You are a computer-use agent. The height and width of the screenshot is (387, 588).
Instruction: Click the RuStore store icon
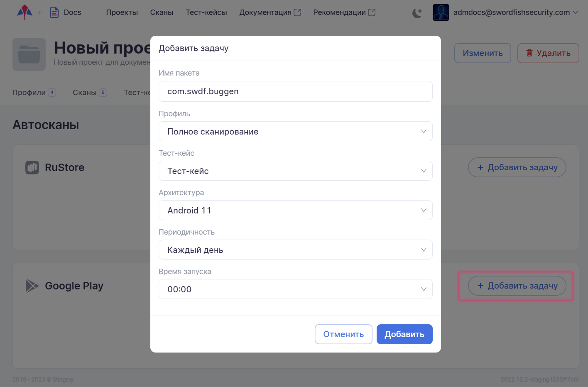click(x=32, y=167)
